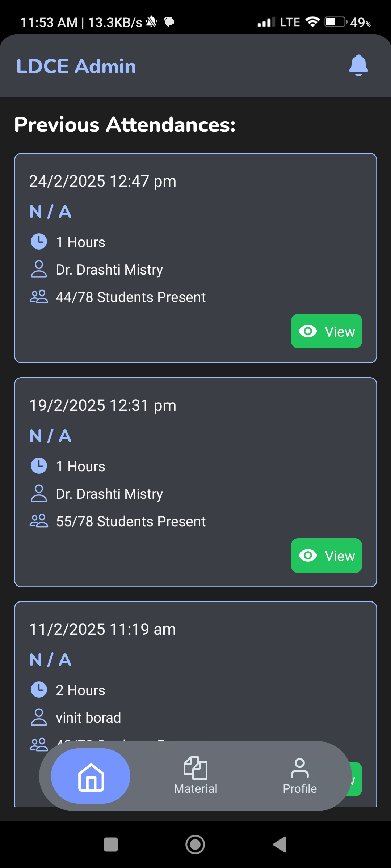Screen dimensions: 391x868
Task: Click the group icon beside 44/78 Students Present
Action: tap(39, 297)
